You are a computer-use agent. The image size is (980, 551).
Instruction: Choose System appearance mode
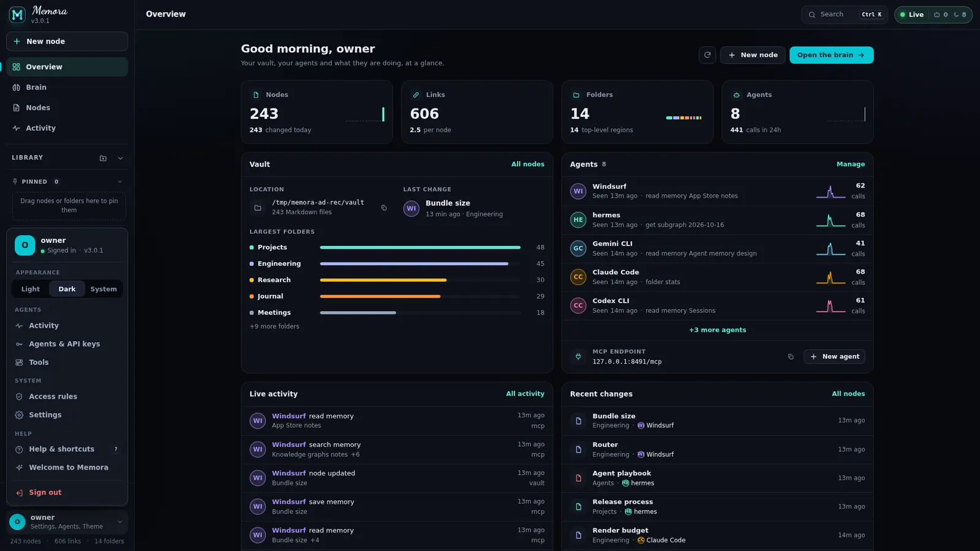(x=104, y=289)
